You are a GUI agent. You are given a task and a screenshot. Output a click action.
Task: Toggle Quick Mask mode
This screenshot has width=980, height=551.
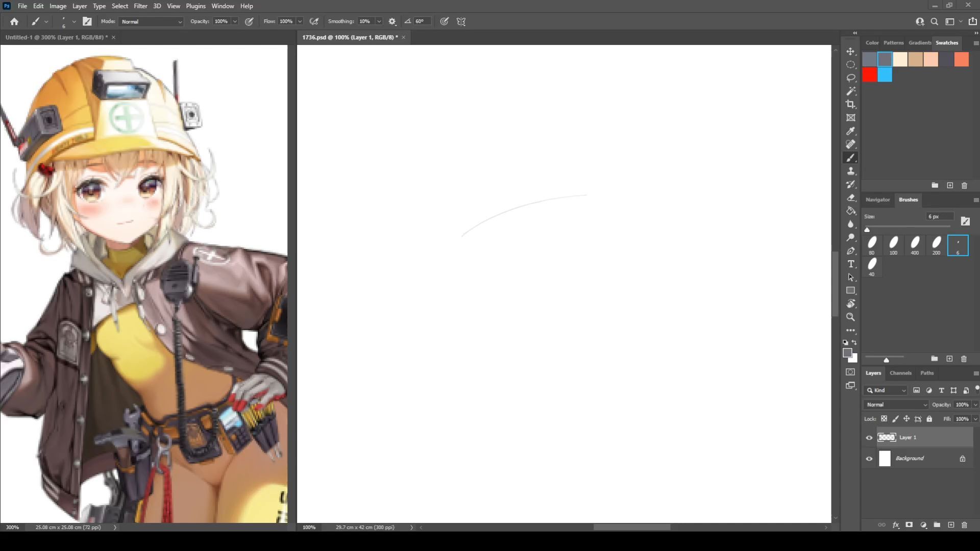click(x=850, y=372)
